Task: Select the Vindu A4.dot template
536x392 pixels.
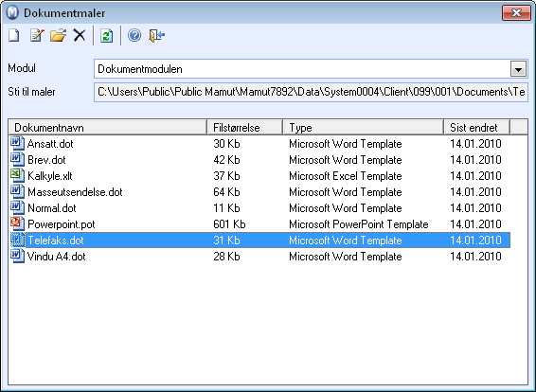Action: pos(259,256)
